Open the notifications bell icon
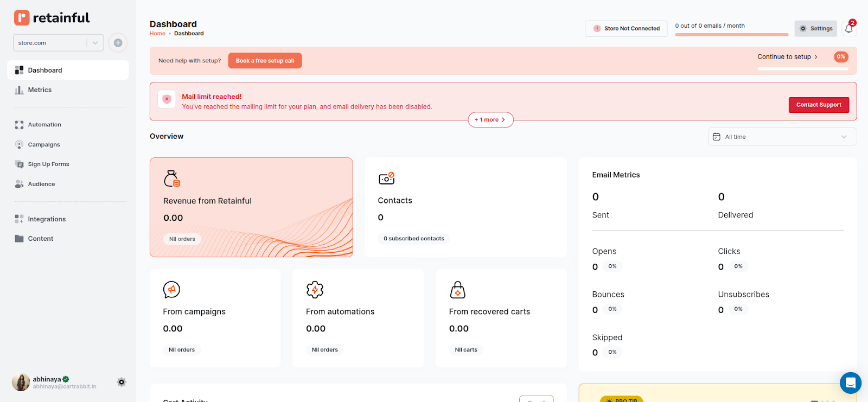The height and width of the screenshot is (402, 868). click(x=849, y=29)
